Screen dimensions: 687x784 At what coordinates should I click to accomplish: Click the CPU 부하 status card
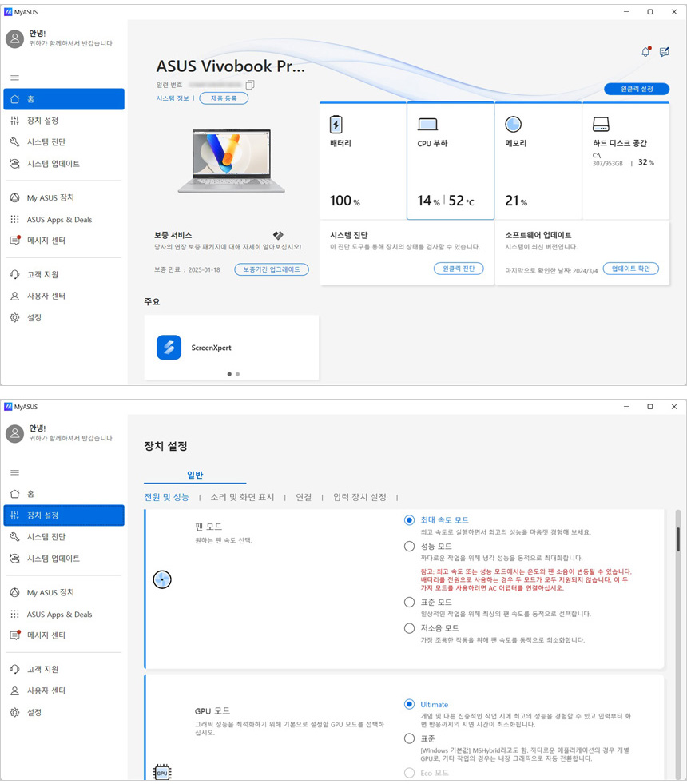pos(451,161)
